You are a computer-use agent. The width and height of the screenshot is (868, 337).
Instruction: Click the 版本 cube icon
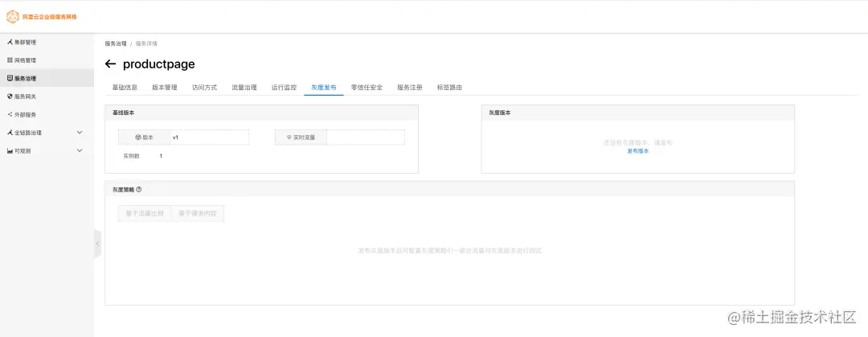pyautogui.click(x=138, y=137)
